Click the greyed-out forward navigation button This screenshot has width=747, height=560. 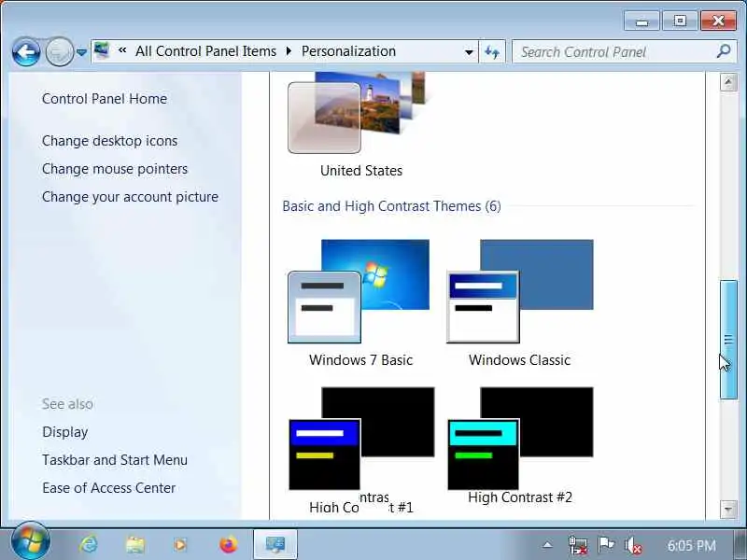pos(59,51)
